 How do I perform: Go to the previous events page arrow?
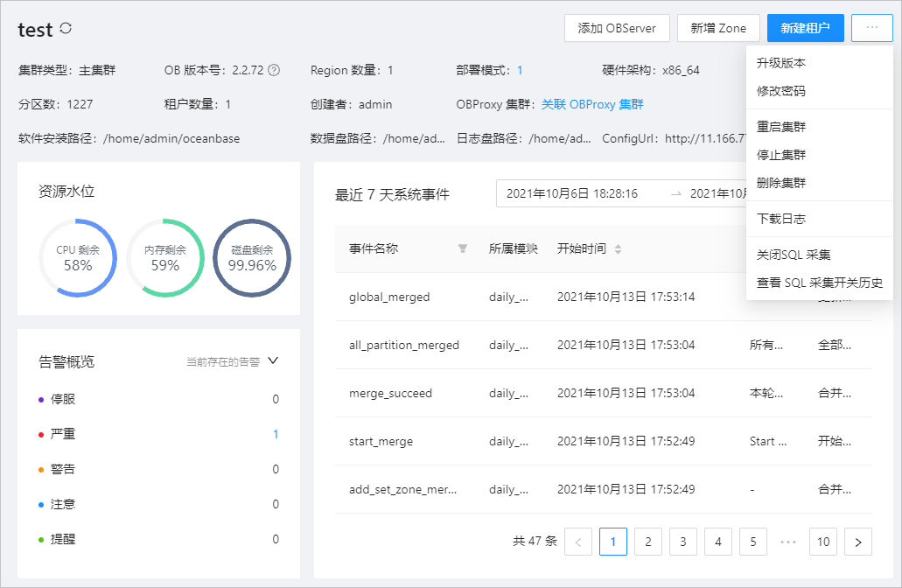tap(578, 542)
